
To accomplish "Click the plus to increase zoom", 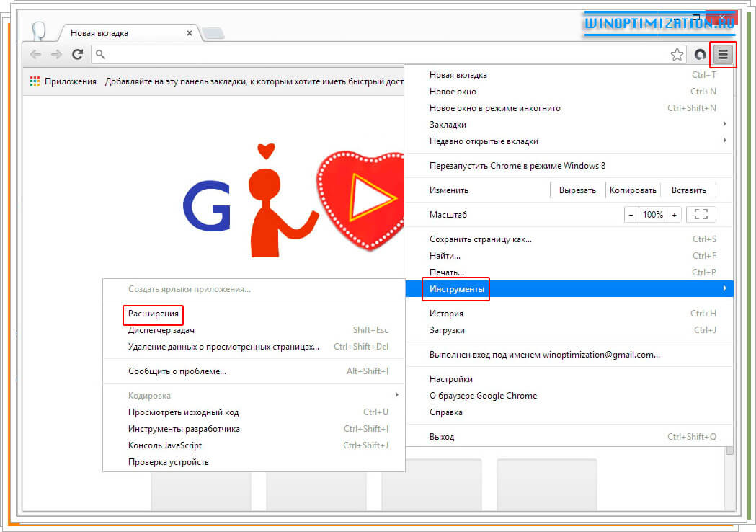I will (x=675, y=214).
